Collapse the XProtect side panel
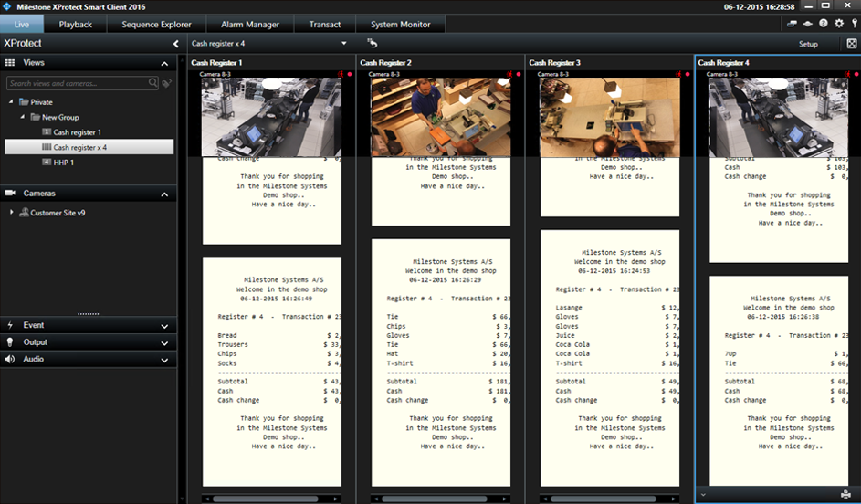The width and height of the screenshot is (861, 504). click(x=175, y=44)
